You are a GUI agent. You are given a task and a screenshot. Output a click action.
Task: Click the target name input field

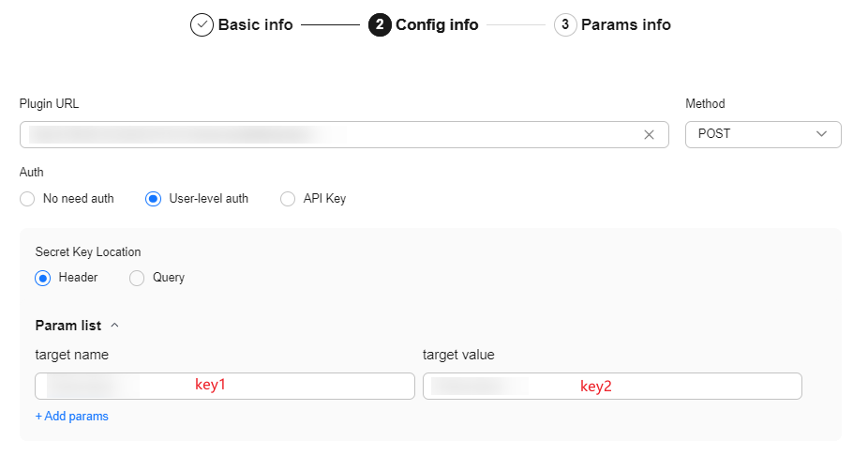(225, 386)
